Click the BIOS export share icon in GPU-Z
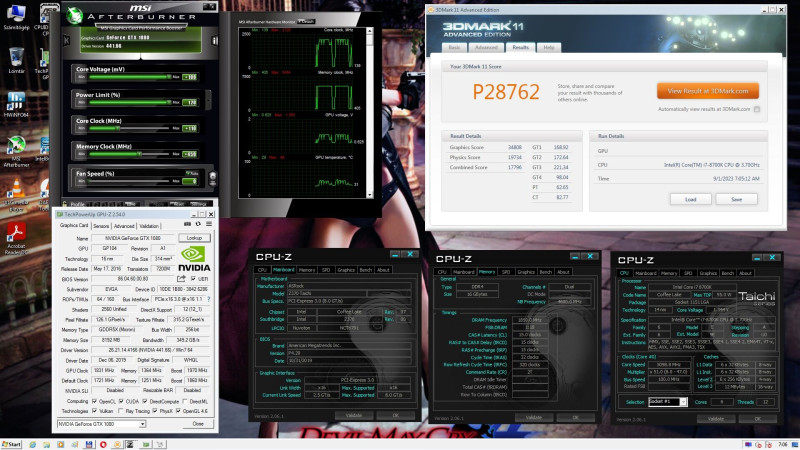This screenshot has width=800, height=450. tap(181, 279)
